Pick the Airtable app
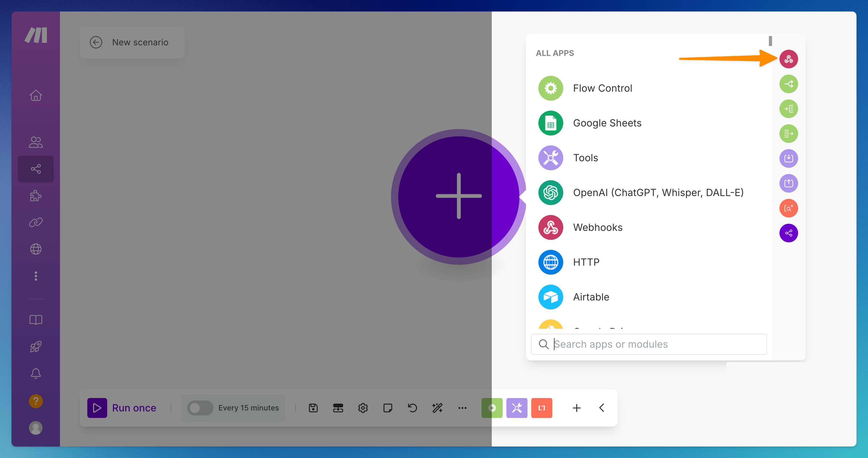 coord(591,297)
